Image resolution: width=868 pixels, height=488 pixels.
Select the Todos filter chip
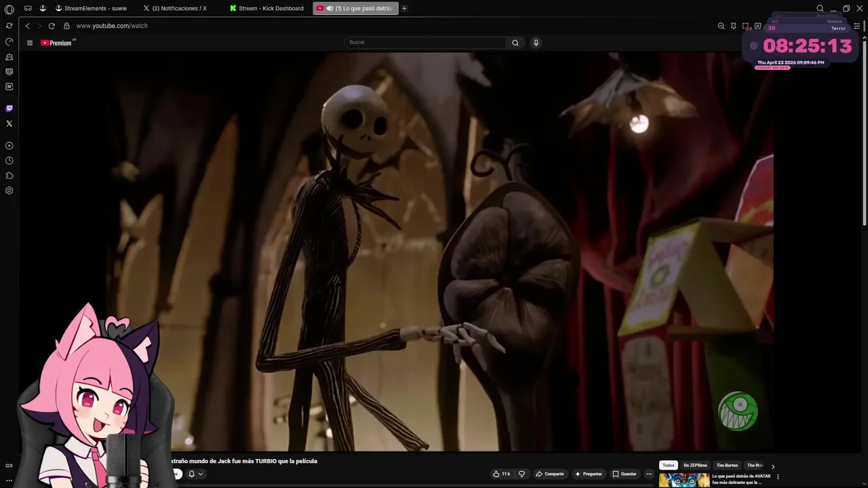click(669, 466)
